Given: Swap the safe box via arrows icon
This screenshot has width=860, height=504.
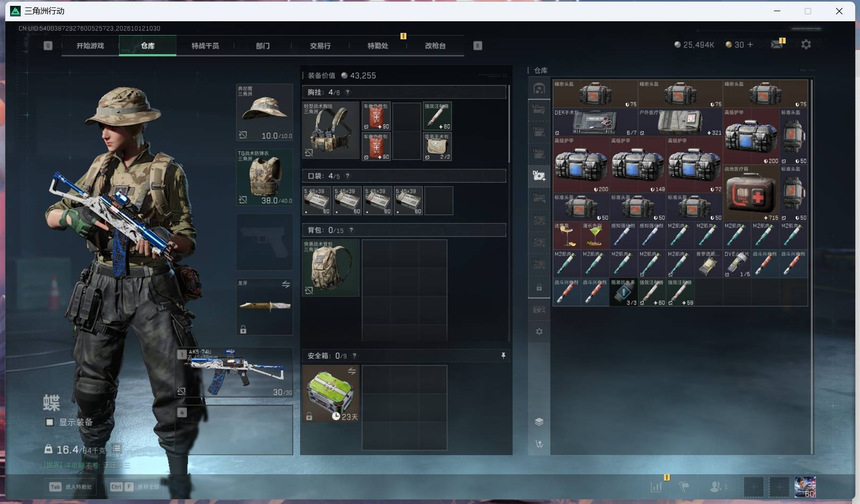Looking at the screenshot, I should coord(352,371).
